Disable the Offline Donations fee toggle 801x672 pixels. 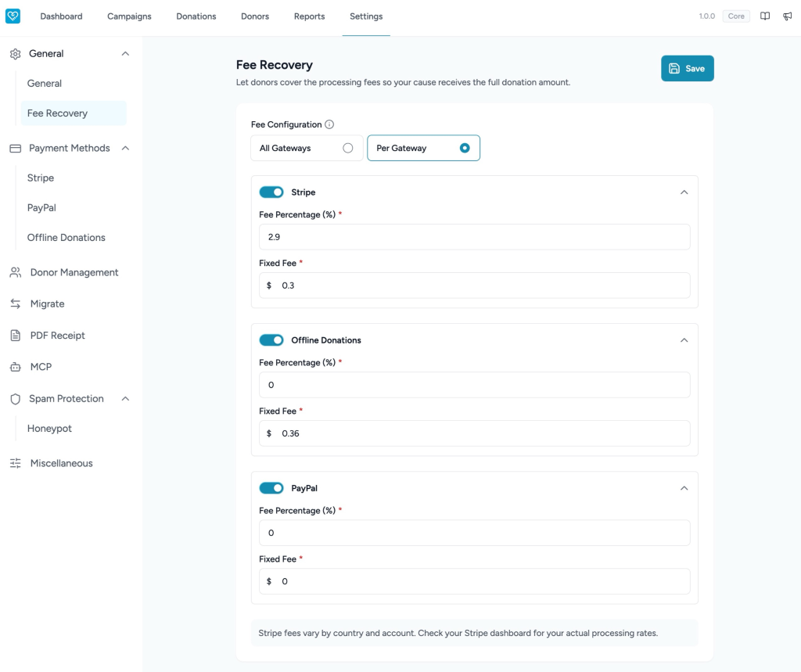pyautogui.click(x=271, y=340)
